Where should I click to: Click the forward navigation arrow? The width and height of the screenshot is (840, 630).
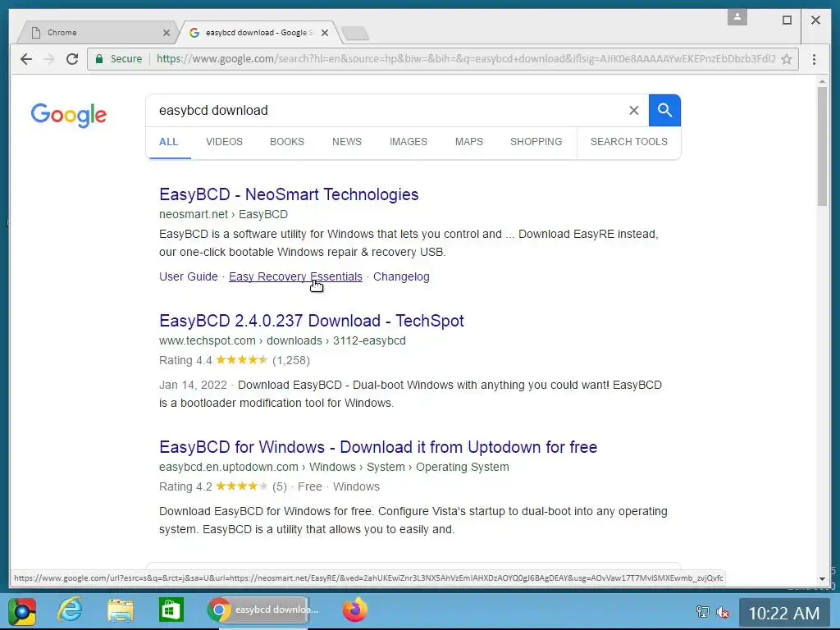pyautogui.click(x=48, y=59)
